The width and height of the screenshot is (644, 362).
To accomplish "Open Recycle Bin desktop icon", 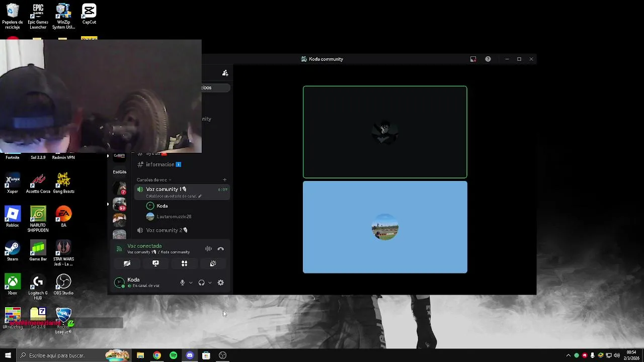I will [x=12, y=16].
